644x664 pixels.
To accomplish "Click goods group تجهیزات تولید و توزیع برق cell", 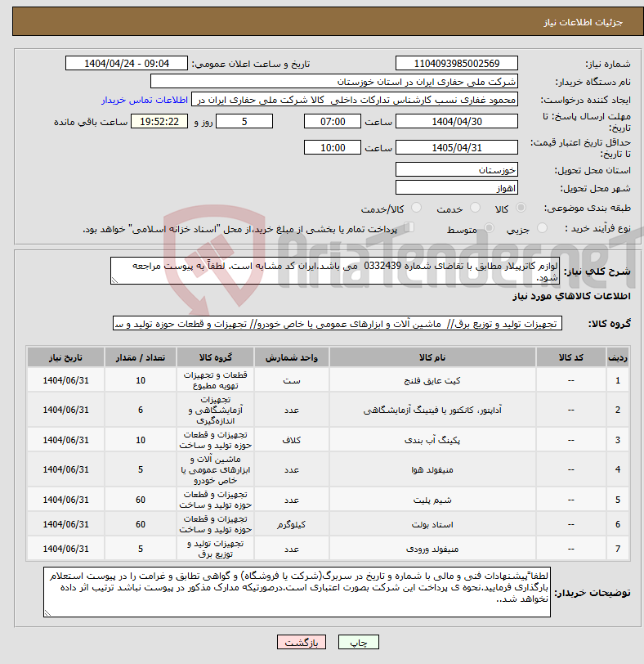I will tap(216, 549).
